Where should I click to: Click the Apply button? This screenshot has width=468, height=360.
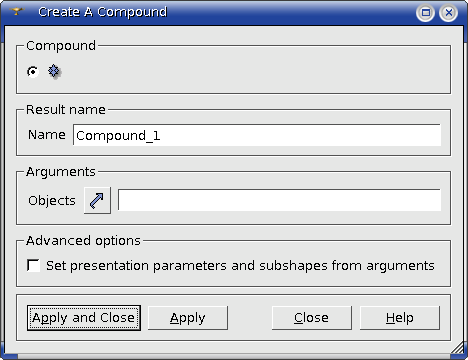click(x=188, y=318)
